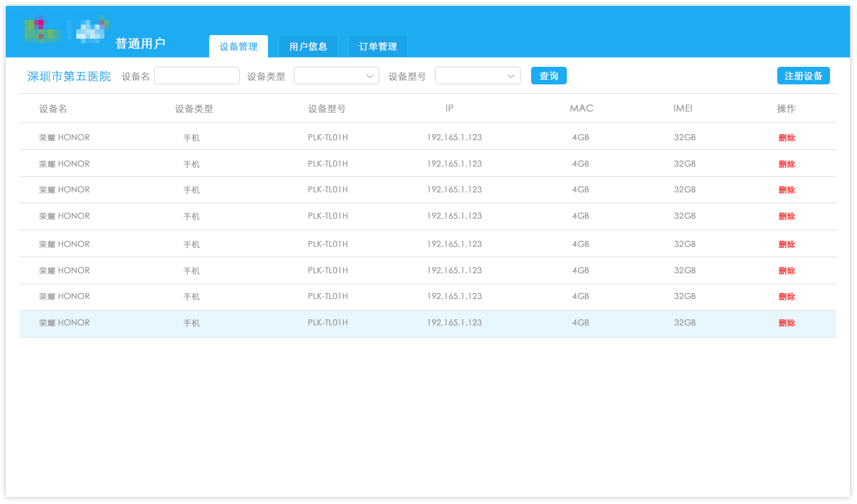
Task: Click the 普通用户 user role label
Action: pyautogui.click(x=141, y=43)
